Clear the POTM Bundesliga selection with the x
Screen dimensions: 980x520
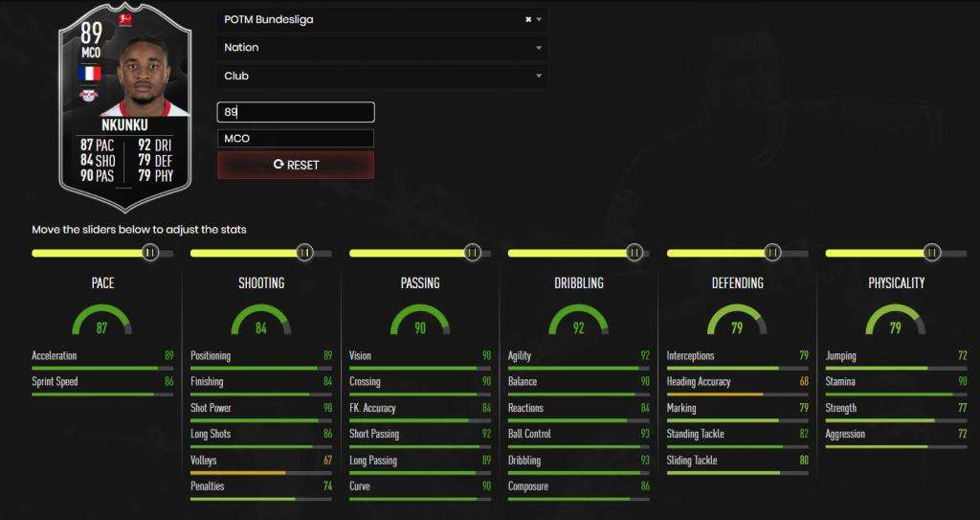coord(528,19)
